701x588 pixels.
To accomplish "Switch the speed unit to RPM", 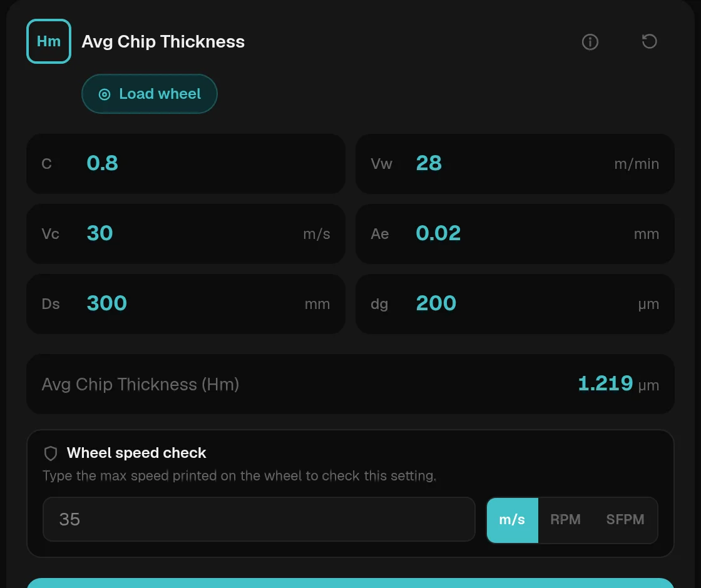I will (x=565, y=520).
